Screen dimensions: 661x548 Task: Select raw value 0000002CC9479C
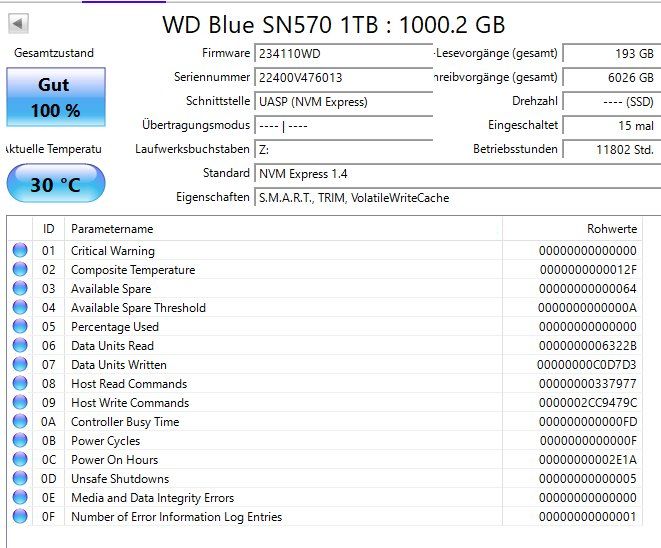coord(588,403)
